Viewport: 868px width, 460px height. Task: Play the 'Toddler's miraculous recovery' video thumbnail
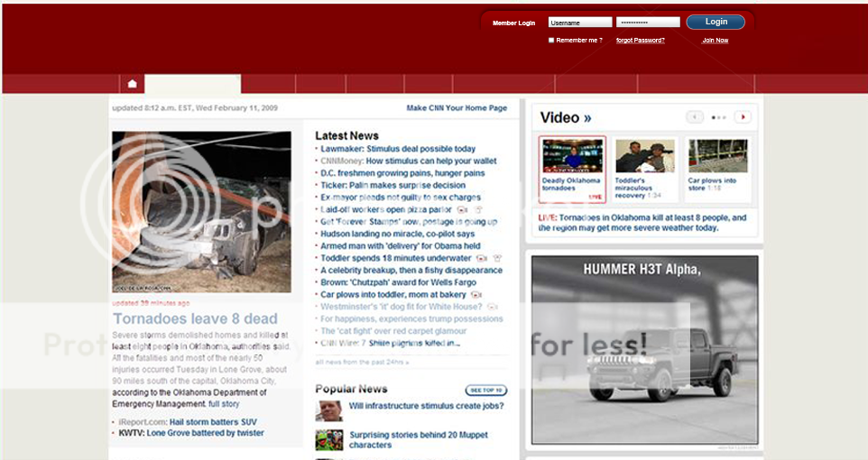(645, 156)
